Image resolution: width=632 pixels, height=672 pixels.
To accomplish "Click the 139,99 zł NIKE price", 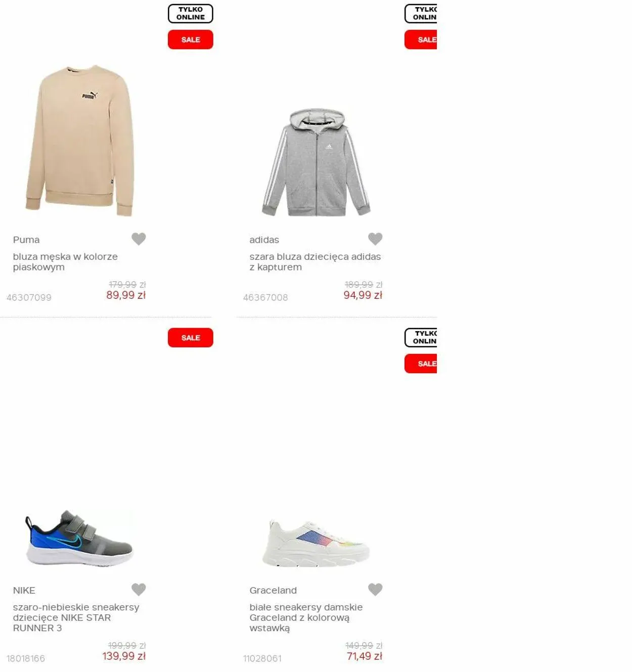I will pos(124,656).
